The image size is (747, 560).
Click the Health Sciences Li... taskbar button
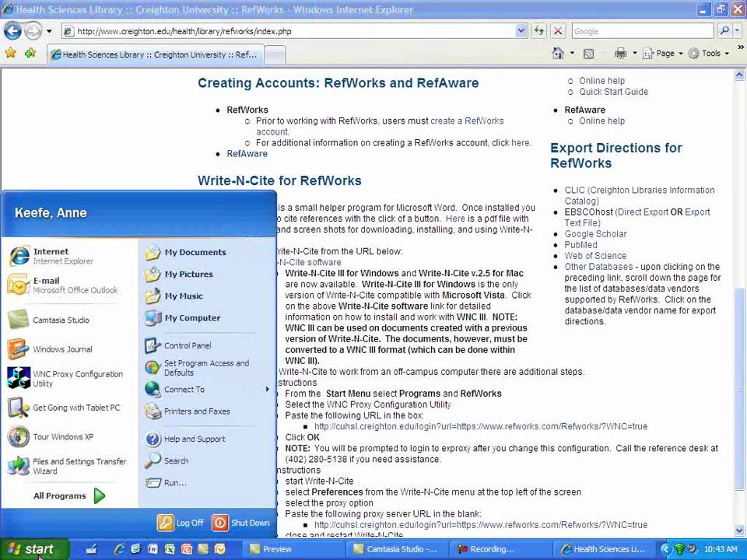(x=605, y=549)
